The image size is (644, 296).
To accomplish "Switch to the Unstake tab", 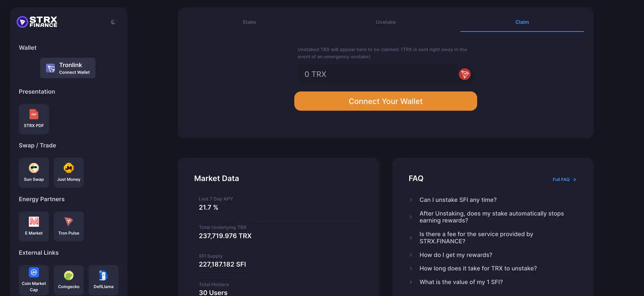I will [x=385, y=22].
